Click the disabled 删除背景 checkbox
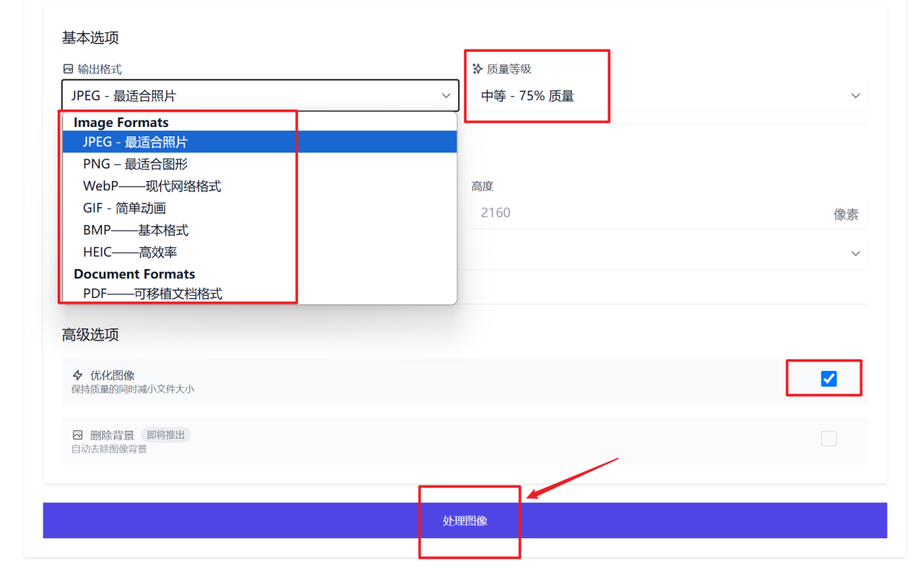 tap(828, 438)
